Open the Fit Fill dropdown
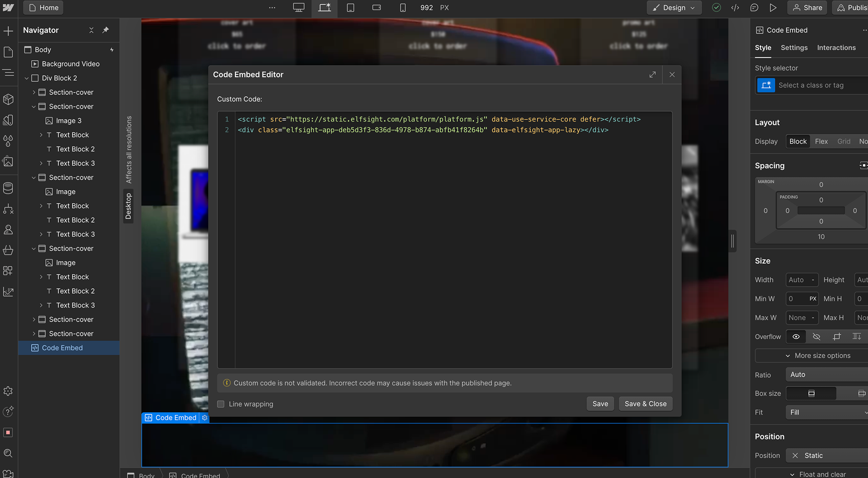Screen dimensions: 868x478 (827, 412)
